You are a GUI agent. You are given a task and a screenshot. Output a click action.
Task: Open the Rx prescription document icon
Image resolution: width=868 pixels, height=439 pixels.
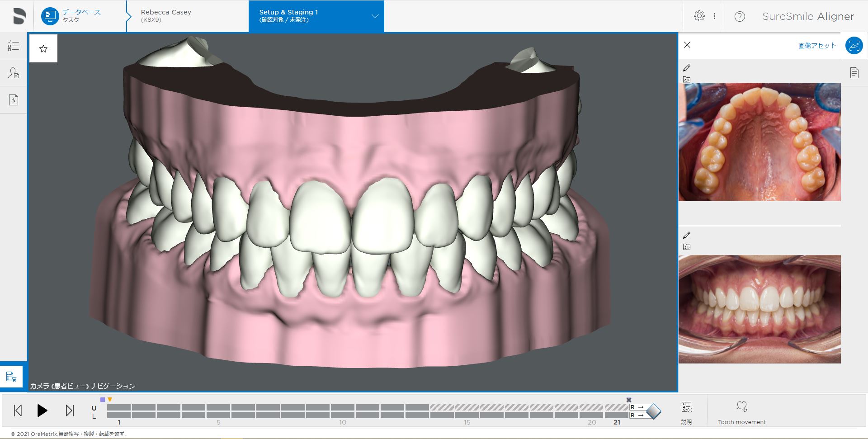(13, 100)
